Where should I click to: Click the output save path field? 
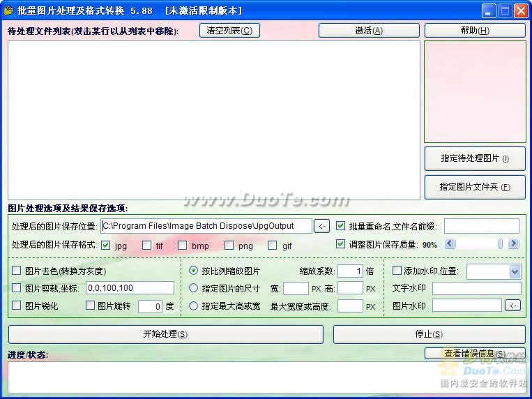click(x=206, y=226)
